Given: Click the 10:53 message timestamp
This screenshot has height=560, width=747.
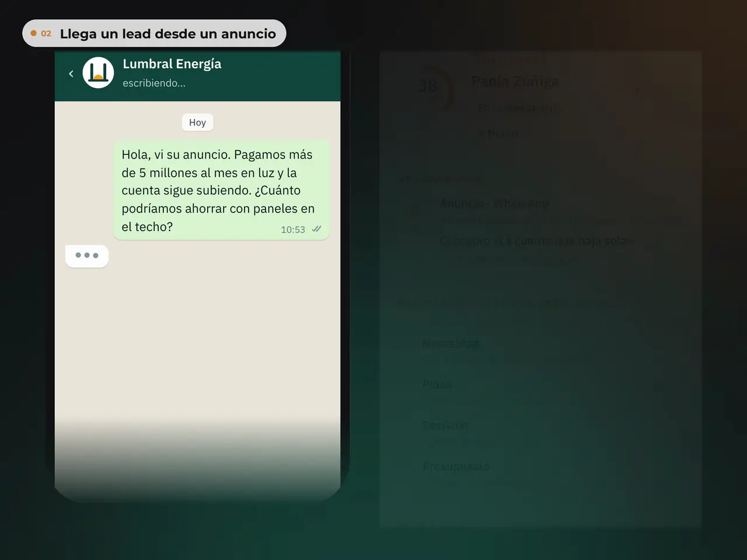Looking at the screenshot, I should click(x=293, y=230).
